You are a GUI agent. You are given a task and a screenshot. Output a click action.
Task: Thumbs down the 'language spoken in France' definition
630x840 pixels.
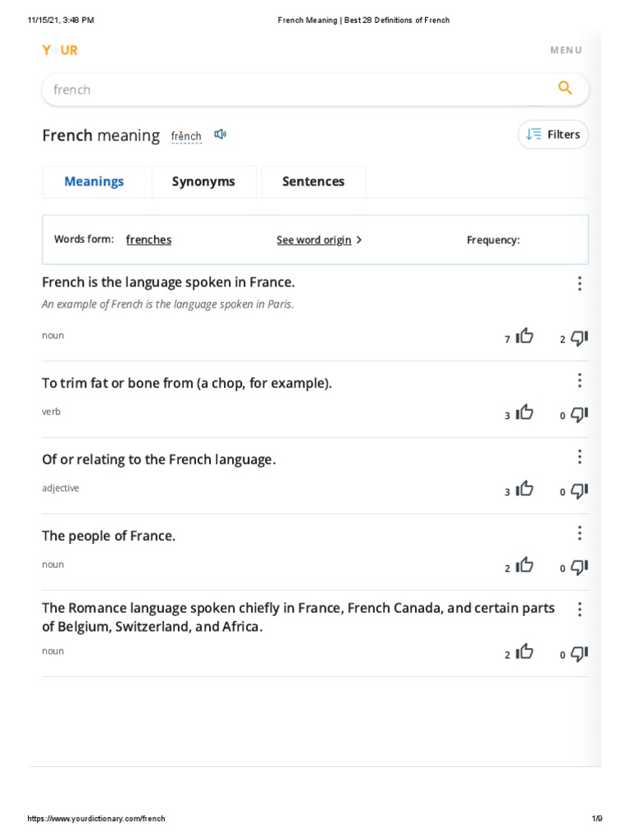pyautogui.click(x=579, y=337)
